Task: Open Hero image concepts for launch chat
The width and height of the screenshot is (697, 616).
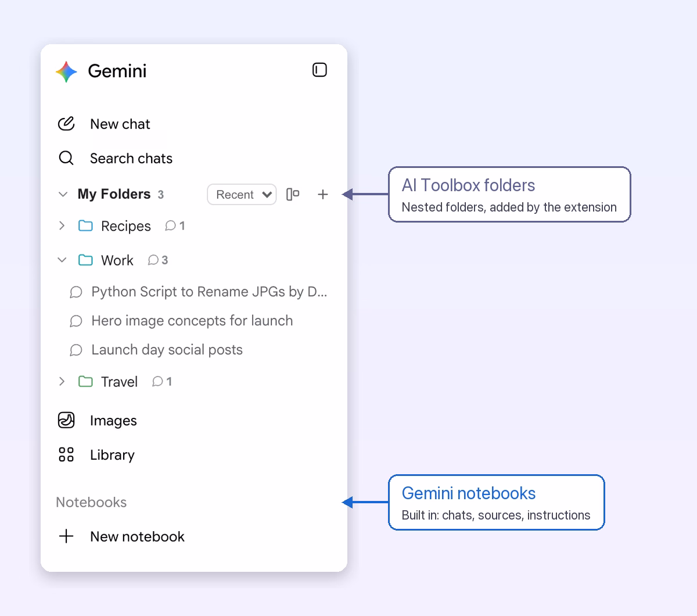Action: point(192,321)
